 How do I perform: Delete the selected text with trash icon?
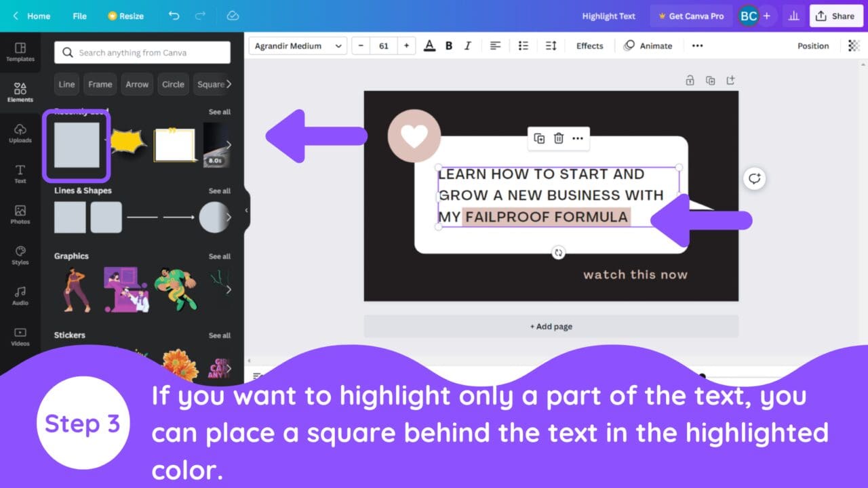(558, 138)
